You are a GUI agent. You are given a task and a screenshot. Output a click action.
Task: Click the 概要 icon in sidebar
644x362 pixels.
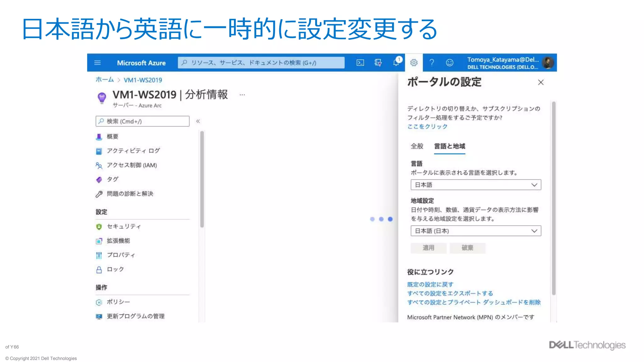click(99, 137)
